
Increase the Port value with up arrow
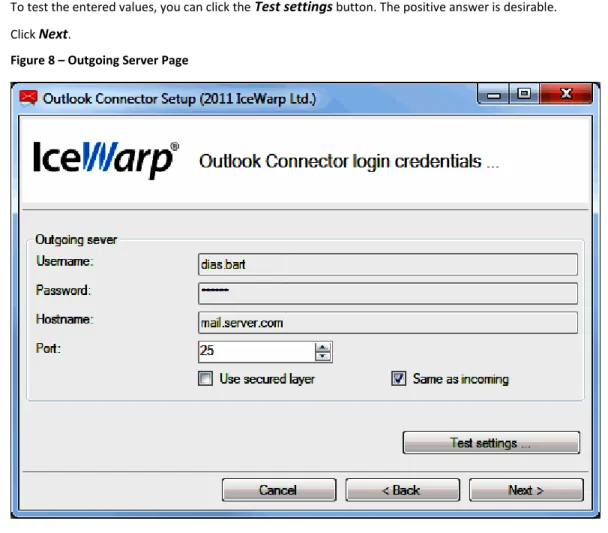323,347
